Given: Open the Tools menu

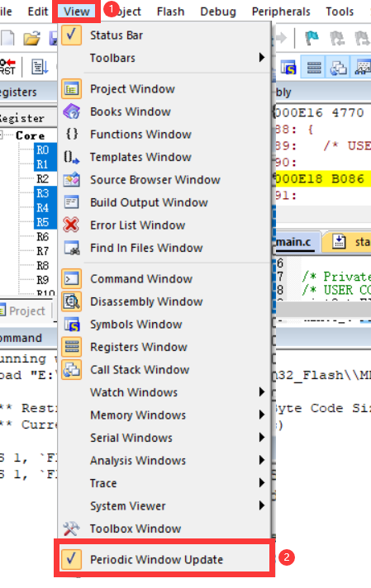Looking at the screenshot, I should click(340, 12).
